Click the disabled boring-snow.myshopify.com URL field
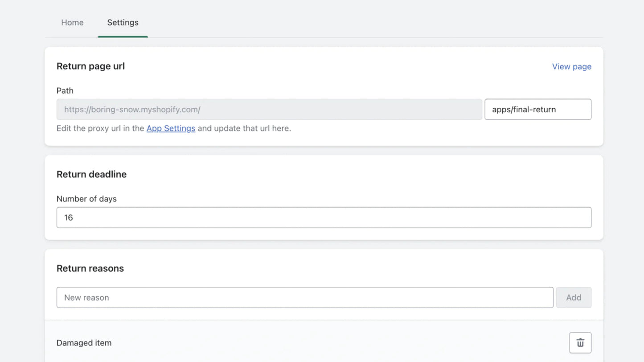 coord(269,109)
